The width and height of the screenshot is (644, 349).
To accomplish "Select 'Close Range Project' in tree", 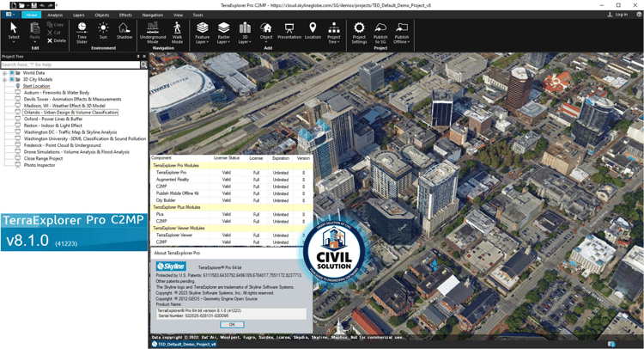I will point(43,158).
